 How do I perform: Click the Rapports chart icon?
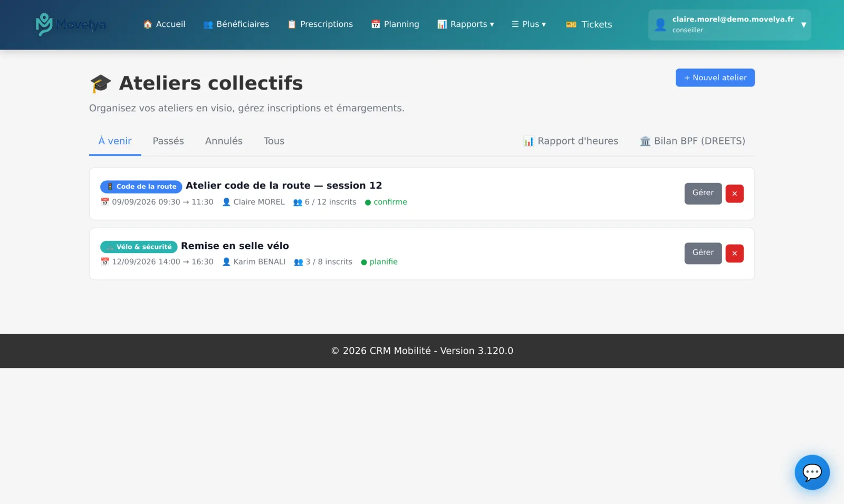[x=442, y=24]
